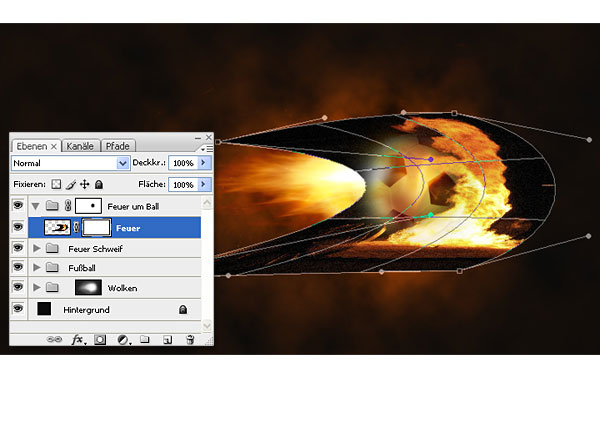This screenshot has width=600, height=427.
Task: Click the Feuer layer mask link icon
Action: point(76,227)
